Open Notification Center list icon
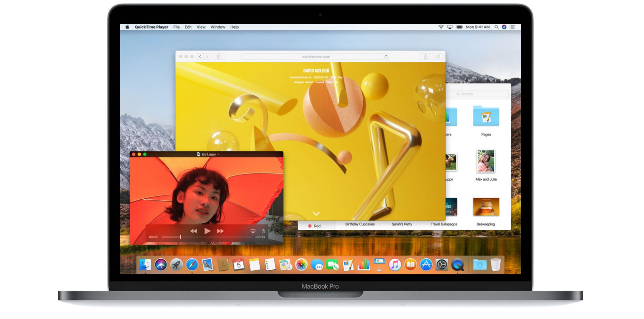Image resolution: width=644 pixels, height=319 pixels. tap(512, 27)
